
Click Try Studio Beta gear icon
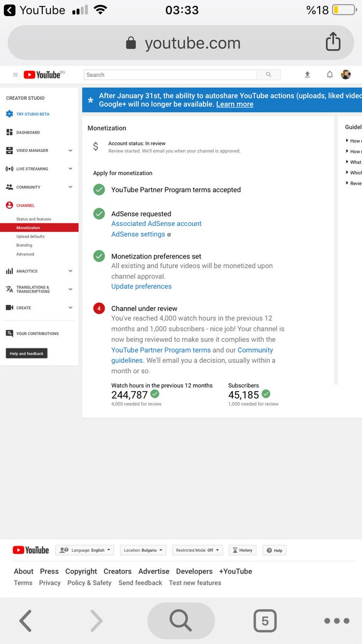9,114
